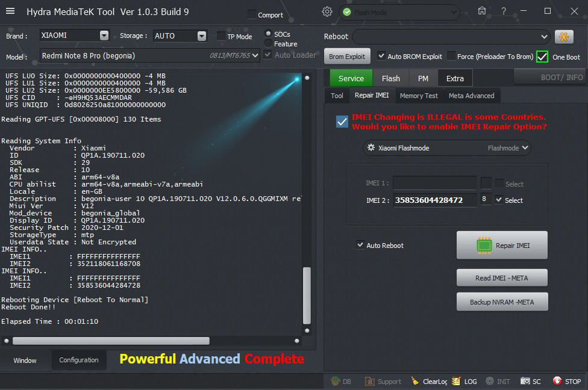Click log line 'Elapsed Time : 00:01:10'
The height and width of the screenshot is (390, 588).
coord(49,321)
